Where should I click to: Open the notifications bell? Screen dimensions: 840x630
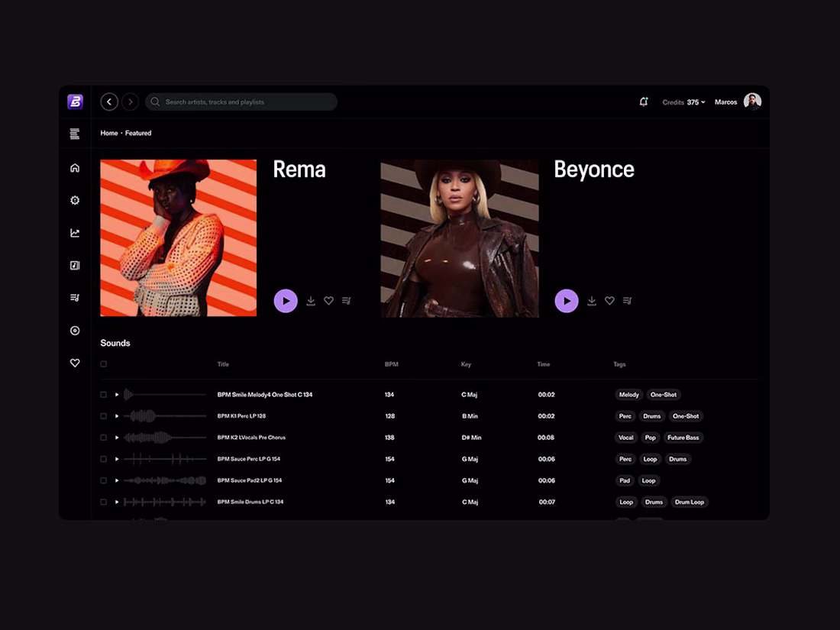click(644, 102)
